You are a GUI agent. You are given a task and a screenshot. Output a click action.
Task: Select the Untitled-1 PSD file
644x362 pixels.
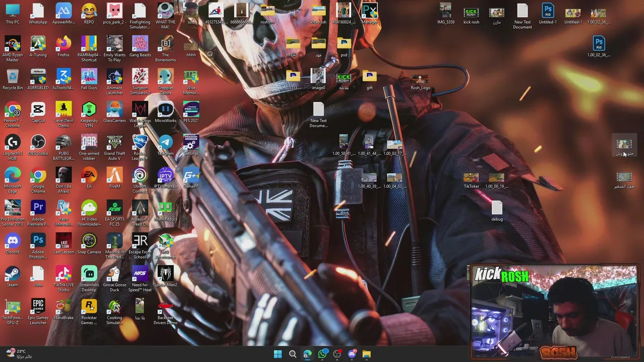[548, 14]
